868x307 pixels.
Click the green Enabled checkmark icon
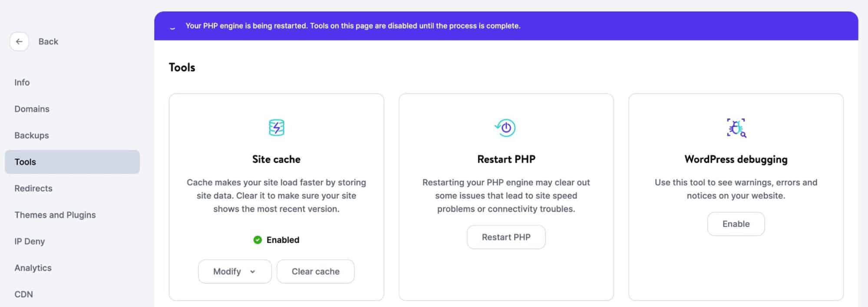(258, 239)
